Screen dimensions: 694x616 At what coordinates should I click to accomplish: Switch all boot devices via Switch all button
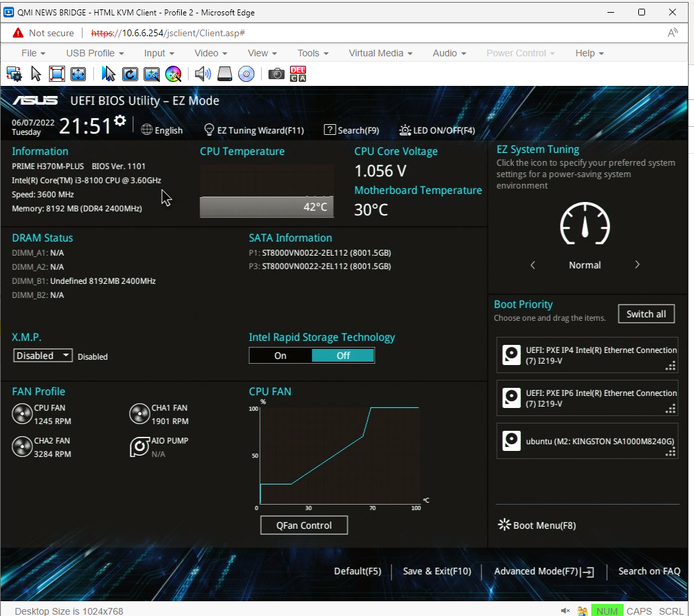646,313
